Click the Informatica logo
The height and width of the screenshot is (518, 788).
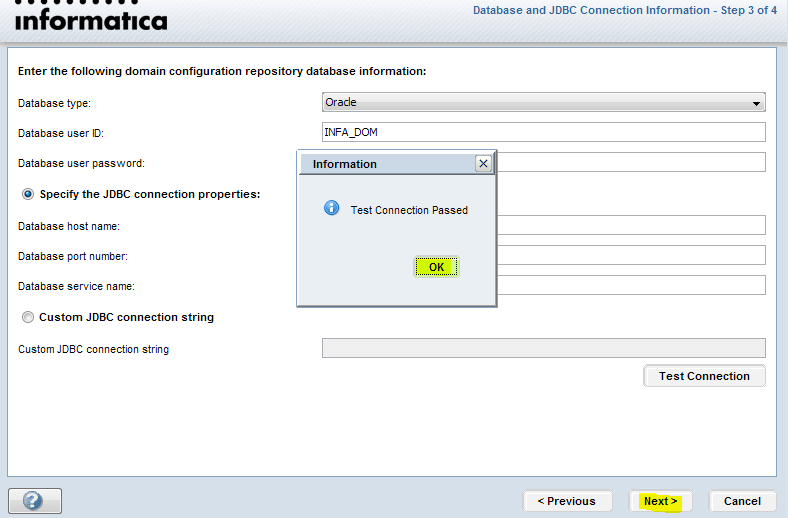coord(91,17)
